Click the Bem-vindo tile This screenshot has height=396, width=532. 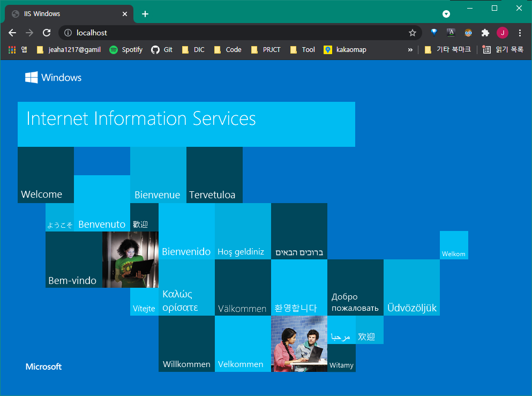[x=74, y=259]
